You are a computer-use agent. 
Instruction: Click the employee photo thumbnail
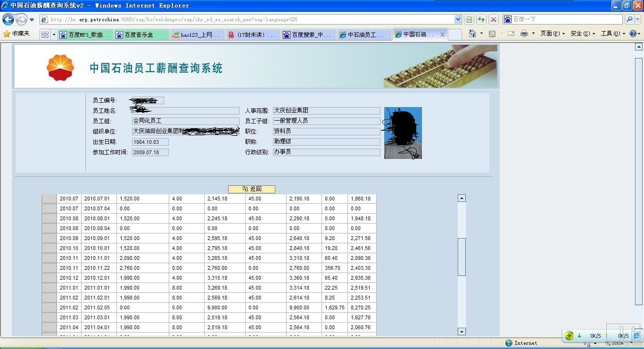pos(403,133)
